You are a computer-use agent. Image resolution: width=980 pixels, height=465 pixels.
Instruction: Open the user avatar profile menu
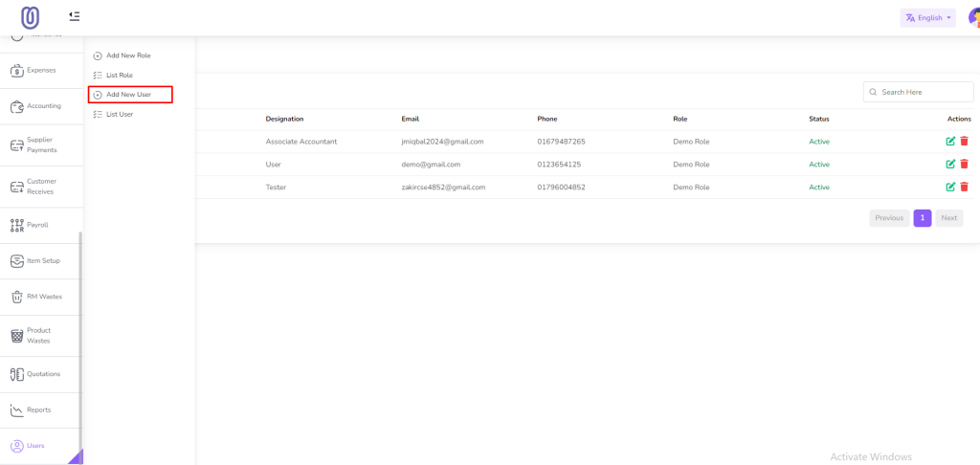coord(974,18)
